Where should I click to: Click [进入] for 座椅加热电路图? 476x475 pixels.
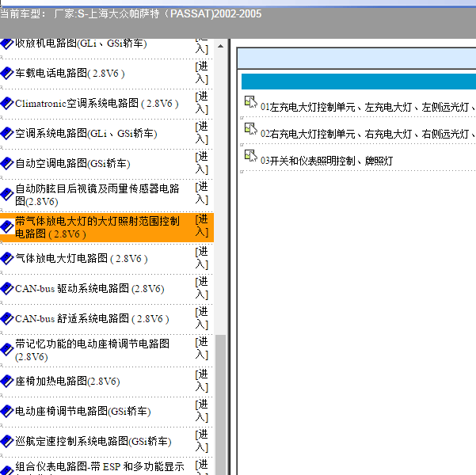(202, 381)
